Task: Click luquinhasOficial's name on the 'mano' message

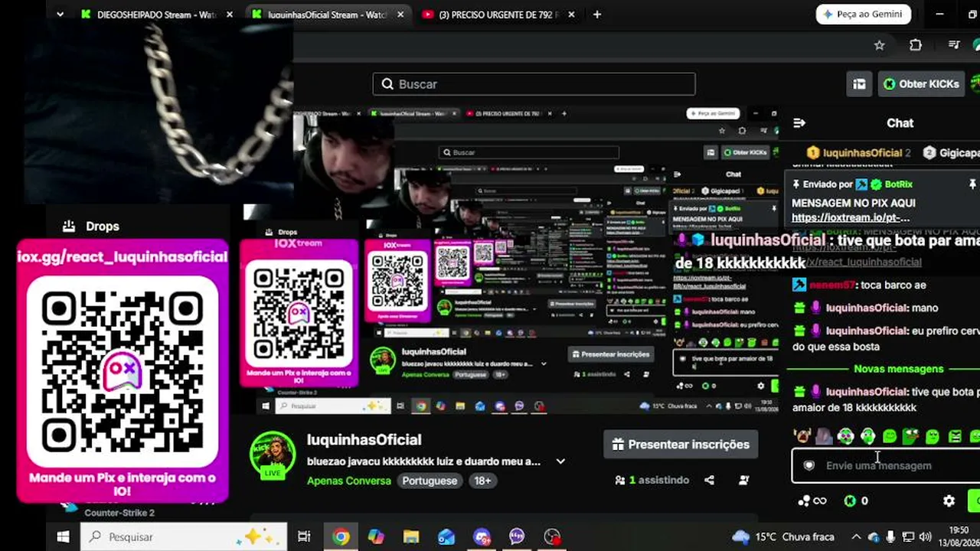Action: (x=867, y=308)
